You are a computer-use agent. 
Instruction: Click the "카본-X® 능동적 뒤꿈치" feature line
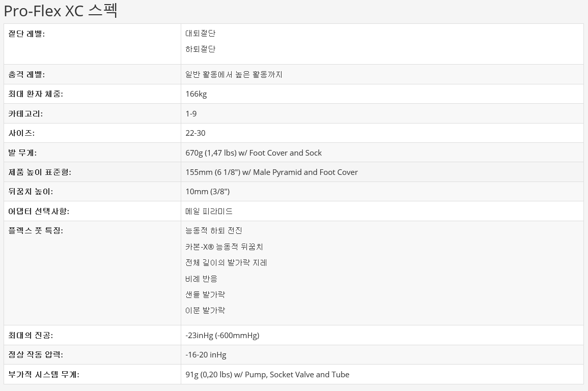click(224, 247)
